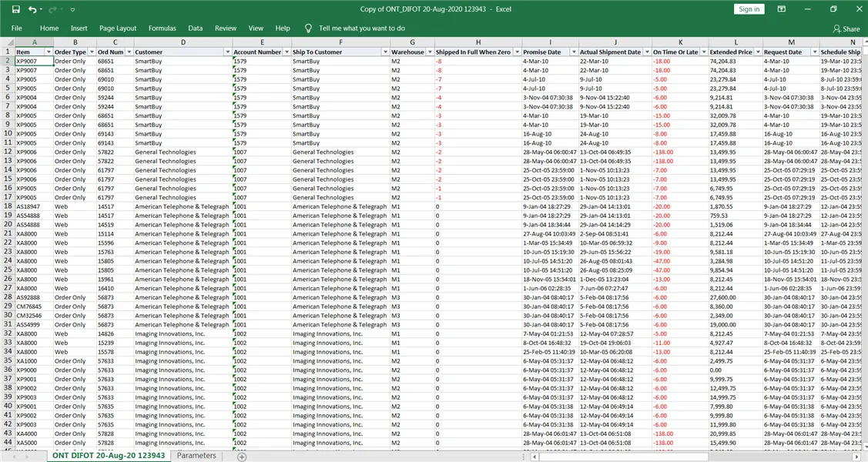Screen dimensions: 868x462
Task: Switch to the Page Layout tab
Action: click(x=118, y=28)
